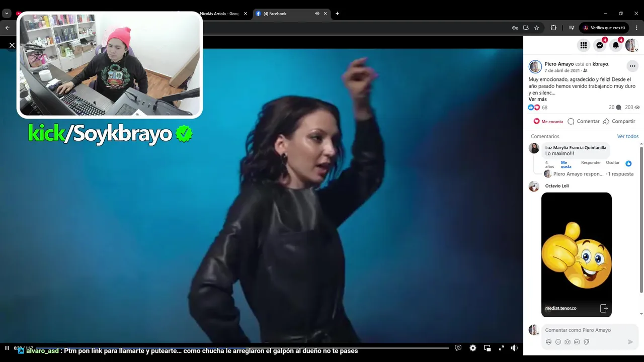Mute the video volume speaker
Image resolution: width=644 pixels, height=362 pixels.
pos(514,348)
